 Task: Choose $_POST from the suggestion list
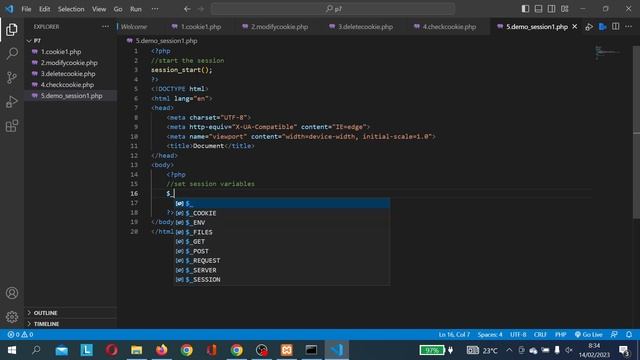click(282, 251)
